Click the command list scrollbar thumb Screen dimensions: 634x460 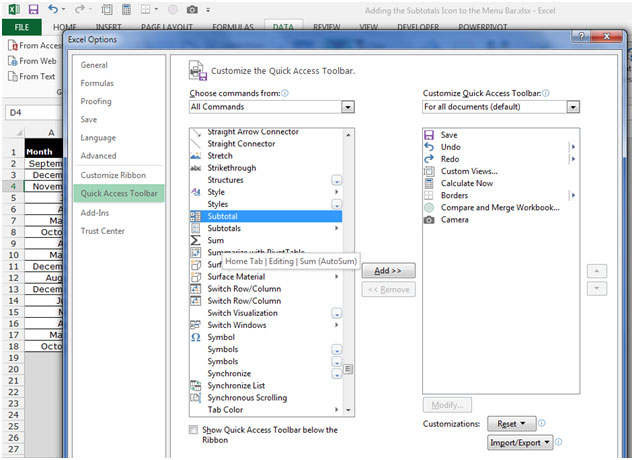pyautogui.click(x=348, y=369)
